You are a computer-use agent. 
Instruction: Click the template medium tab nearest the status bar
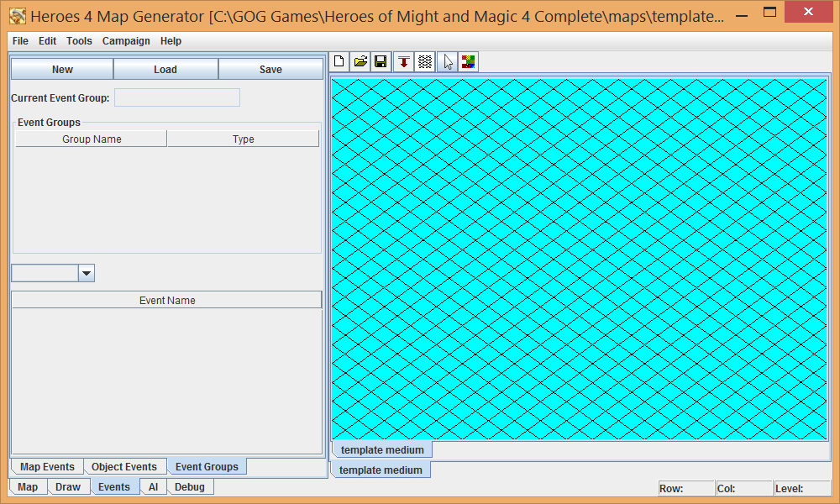point(381,470)
